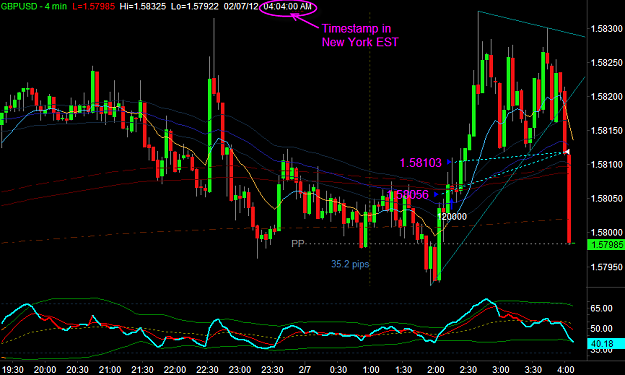Select the 23:00 time axis label
Image resolution: width=625 pixels, height=375 pixels.
tap(240, 369)
